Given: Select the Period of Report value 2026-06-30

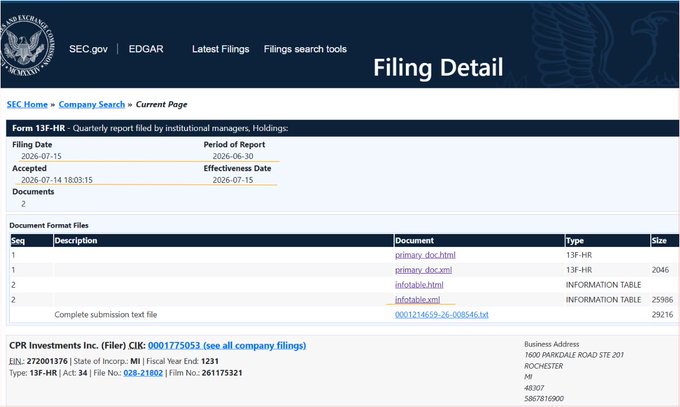Looking at the screenshot, I should [x=233, y=156].
